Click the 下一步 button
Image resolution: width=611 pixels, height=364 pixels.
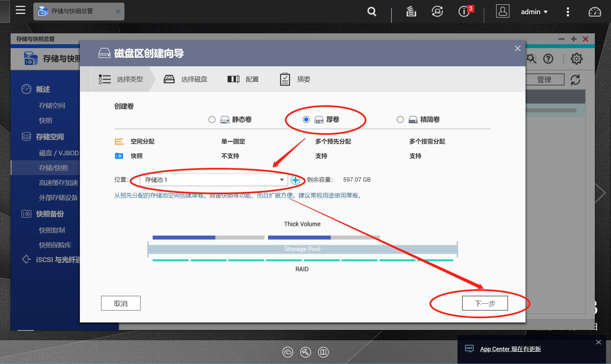click(x=485, y=303)
